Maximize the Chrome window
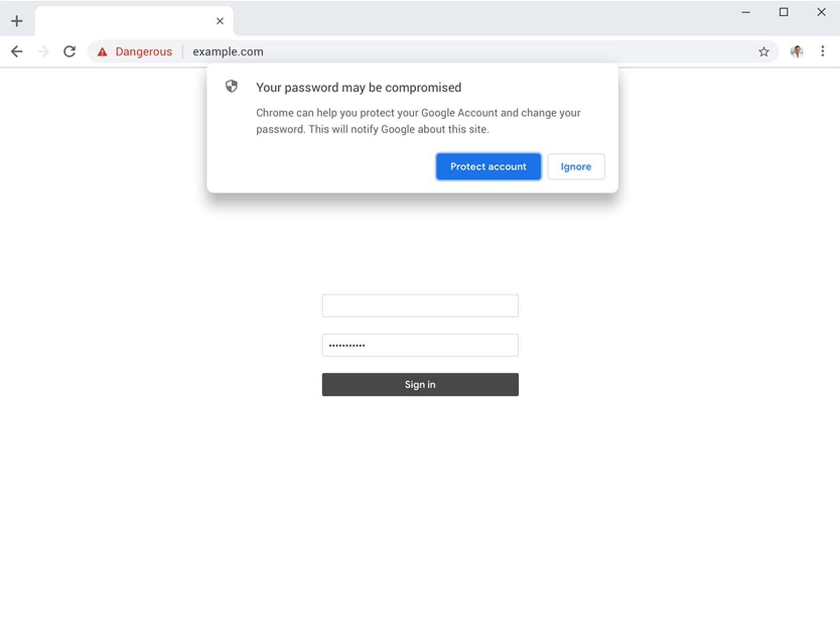 coord(783,12)
